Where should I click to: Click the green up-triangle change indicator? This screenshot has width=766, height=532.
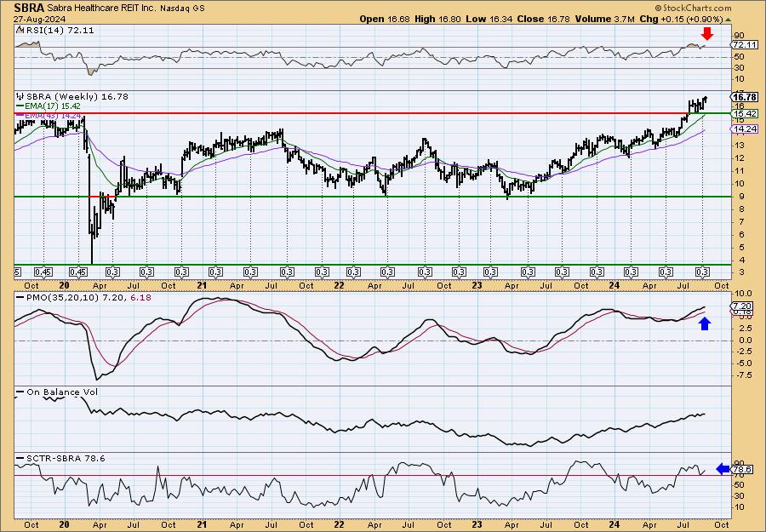728,20
